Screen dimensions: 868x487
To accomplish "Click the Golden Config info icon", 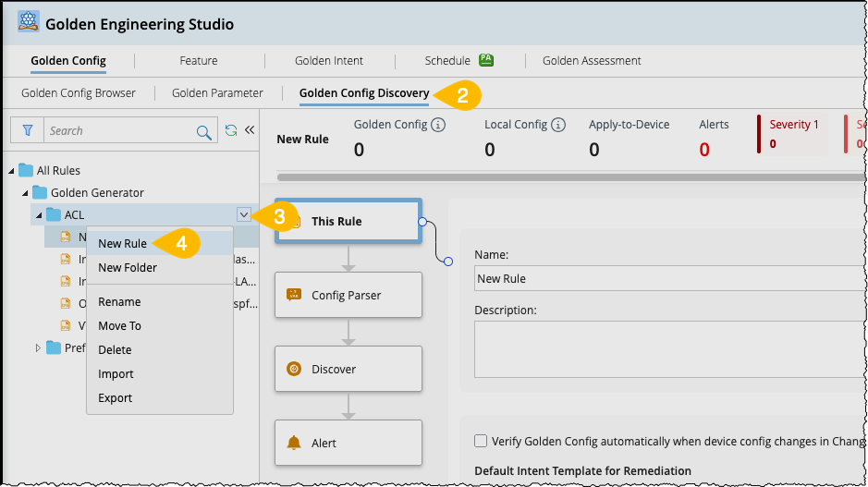I will [439, 125].
